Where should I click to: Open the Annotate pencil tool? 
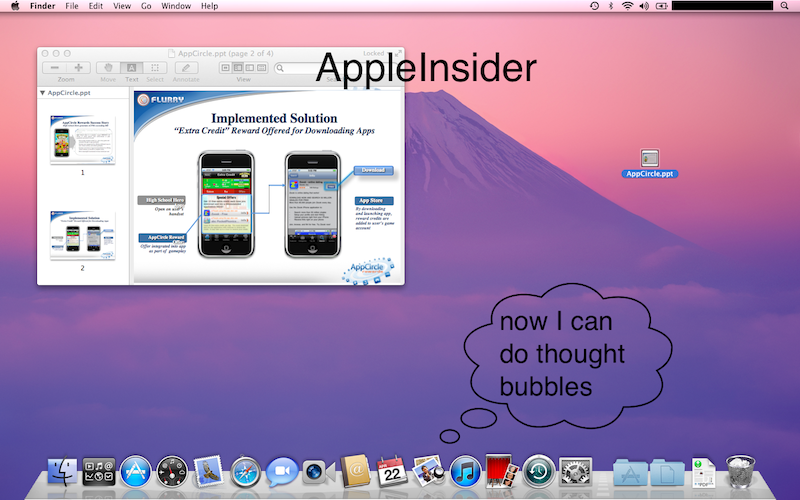(186, 68)
